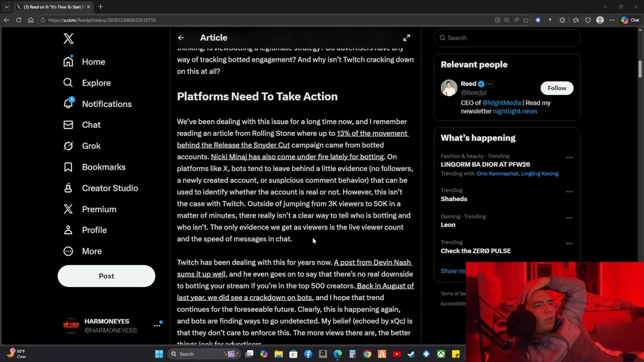644x362 pixels.
Task: Open more options for Leon trend
Action: point(569,218)
